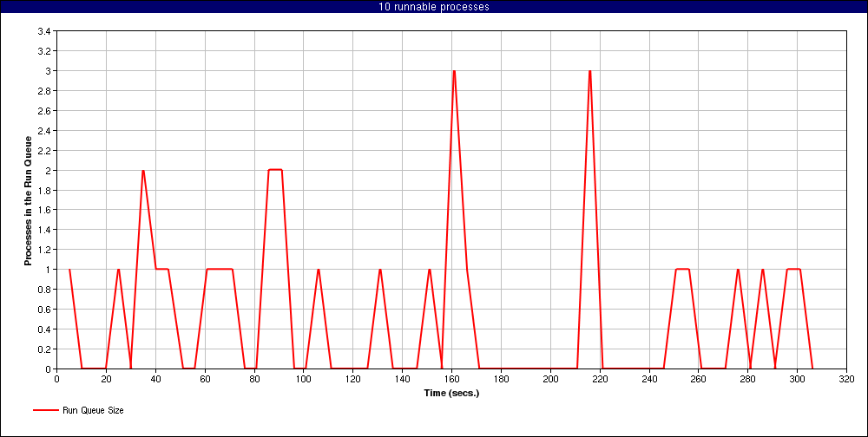Click the 100 label on the time axis
Image resolution: width=868 pixels, height=437 pixels.
pyautogui.click(x=303, y=379)
